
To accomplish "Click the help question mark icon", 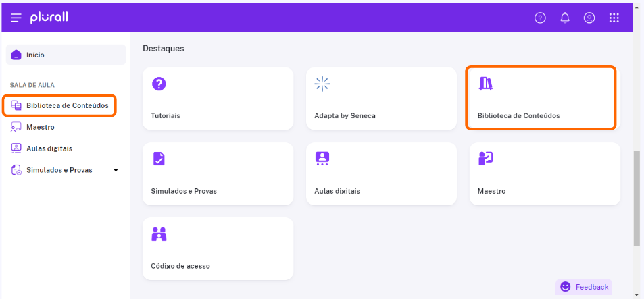I will [540, 18].
